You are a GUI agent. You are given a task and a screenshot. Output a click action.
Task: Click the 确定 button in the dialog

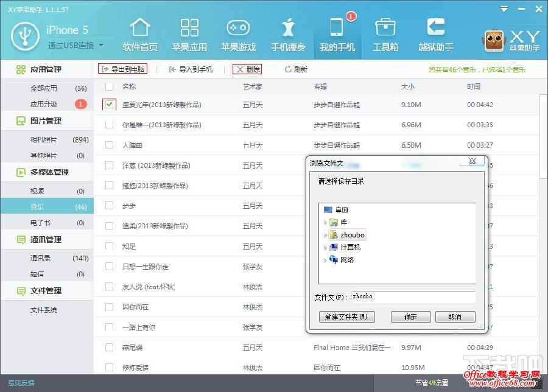coord(410,317)
